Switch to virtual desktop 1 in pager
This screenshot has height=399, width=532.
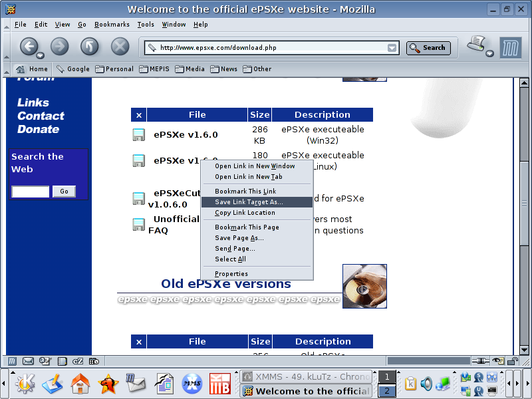[x=386, y=377]
